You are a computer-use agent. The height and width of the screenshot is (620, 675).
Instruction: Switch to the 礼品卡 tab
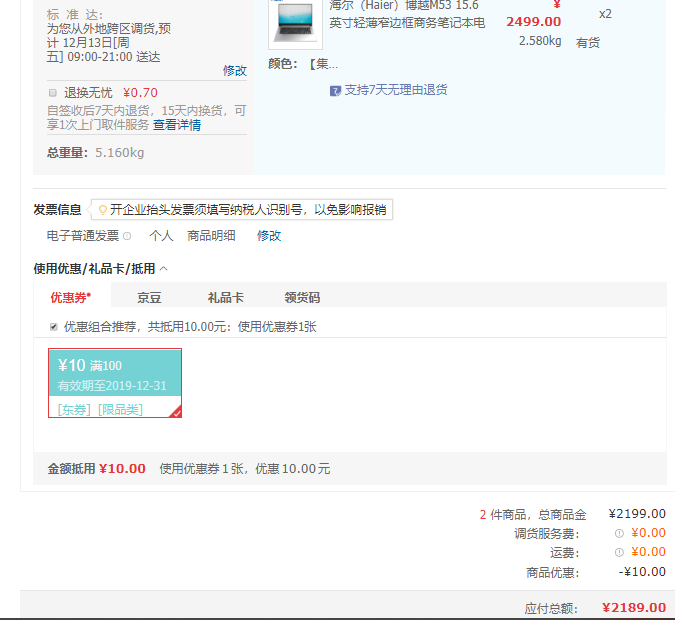click(226, 298)
